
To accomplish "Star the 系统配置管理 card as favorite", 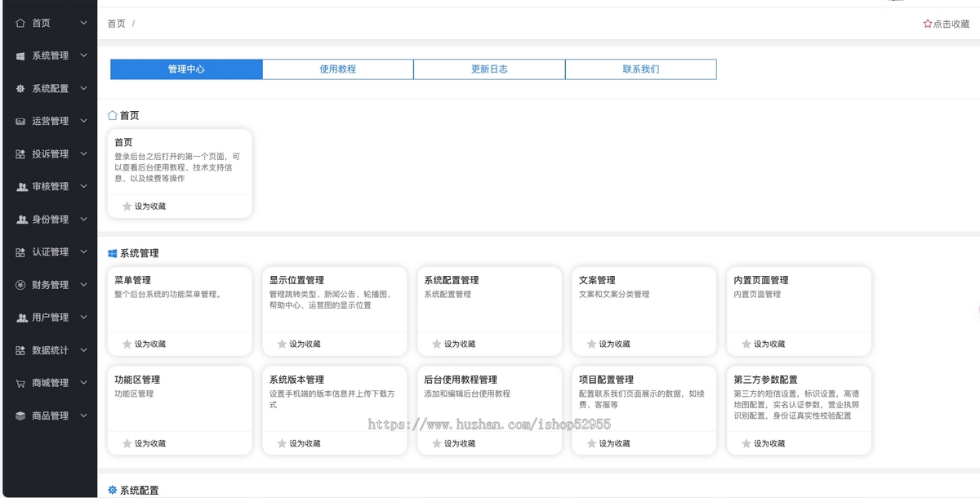I will 436,344.
